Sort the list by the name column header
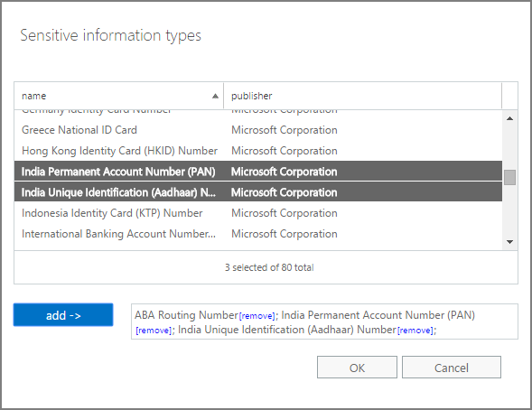532x410 pixels. tap(118, 96)
